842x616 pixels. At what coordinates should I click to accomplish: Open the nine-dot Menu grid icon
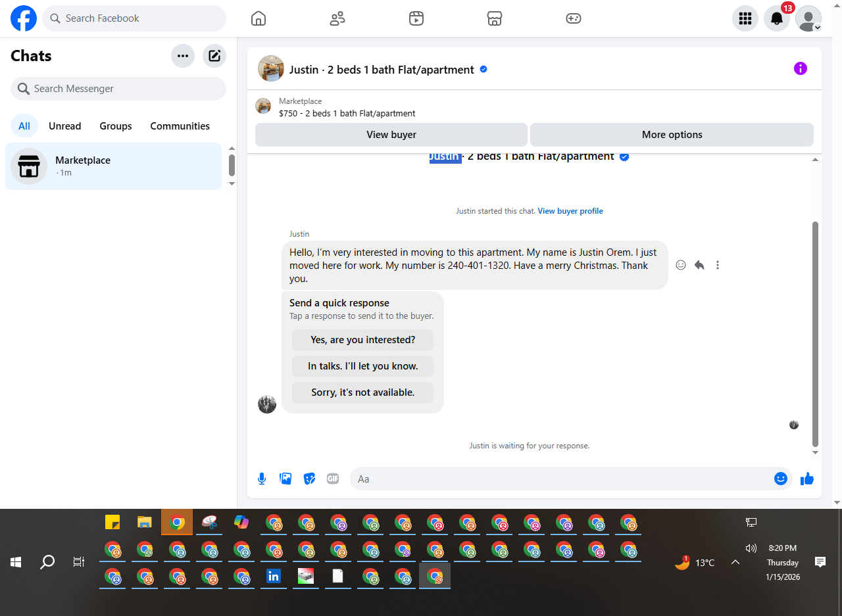(745, 18)
